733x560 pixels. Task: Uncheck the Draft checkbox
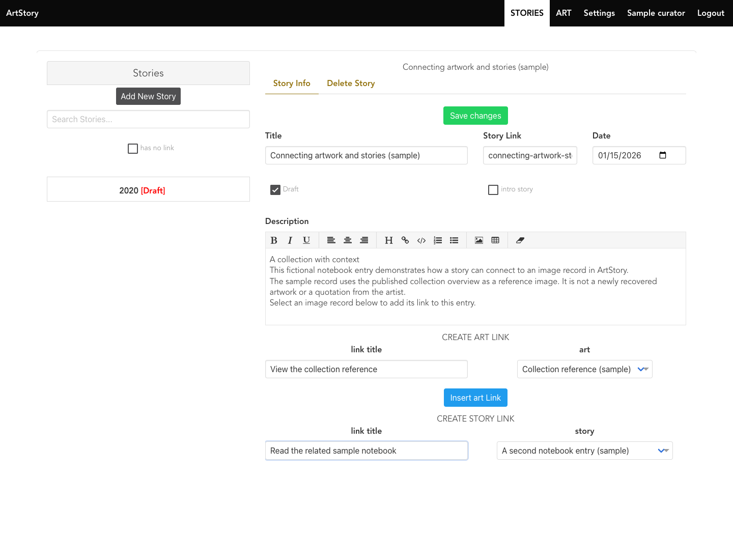(x=275, y=190)
